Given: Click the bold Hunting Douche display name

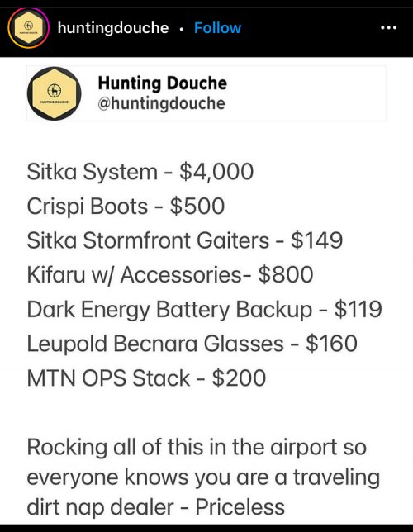Looking at the screenshot, I should coord(162,83).
